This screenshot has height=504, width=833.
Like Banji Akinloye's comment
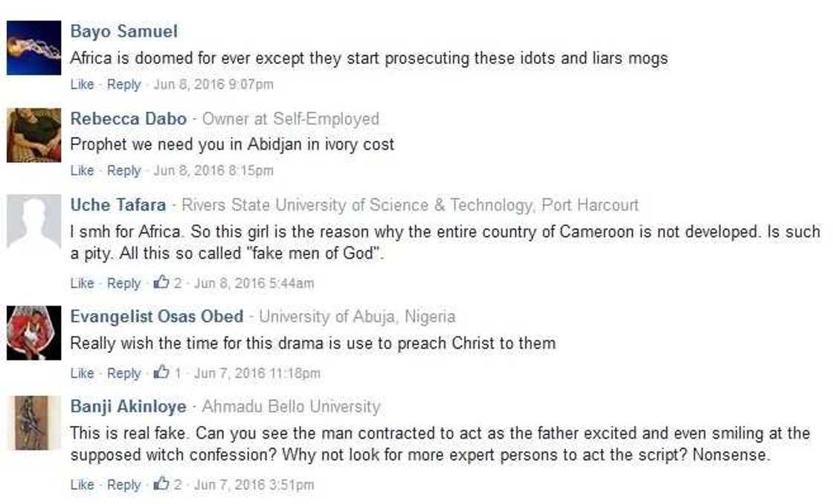[81, 485]
